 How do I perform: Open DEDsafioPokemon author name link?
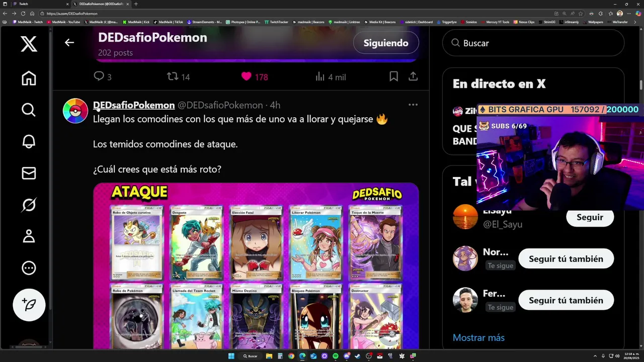click(x=134, y=105)
